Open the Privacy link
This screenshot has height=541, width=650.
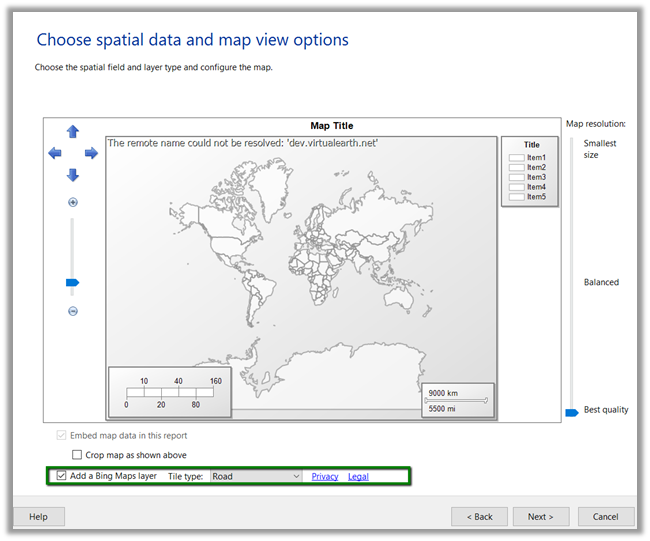coord(324,476)
